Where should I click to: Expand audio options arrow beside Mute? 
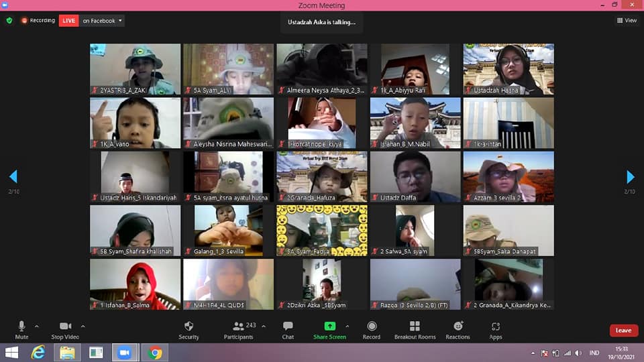point(36,326)
